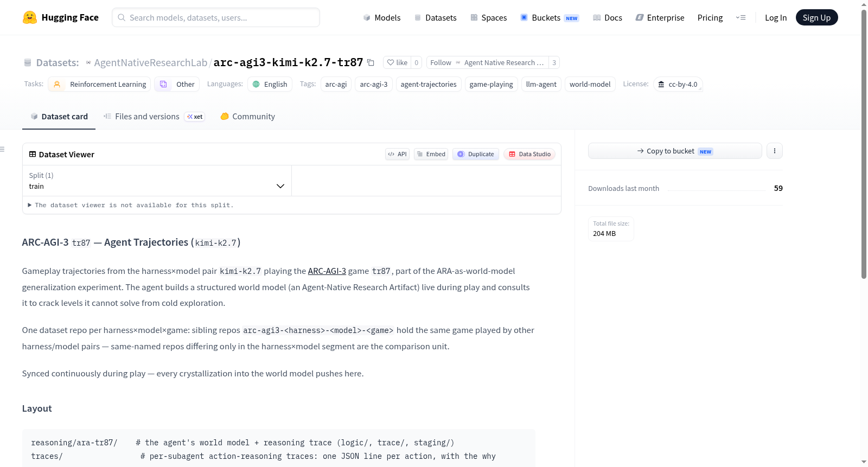Click the Hugging Face logo emoji
This screenshot has height=467, width=868.
point(30,17)
